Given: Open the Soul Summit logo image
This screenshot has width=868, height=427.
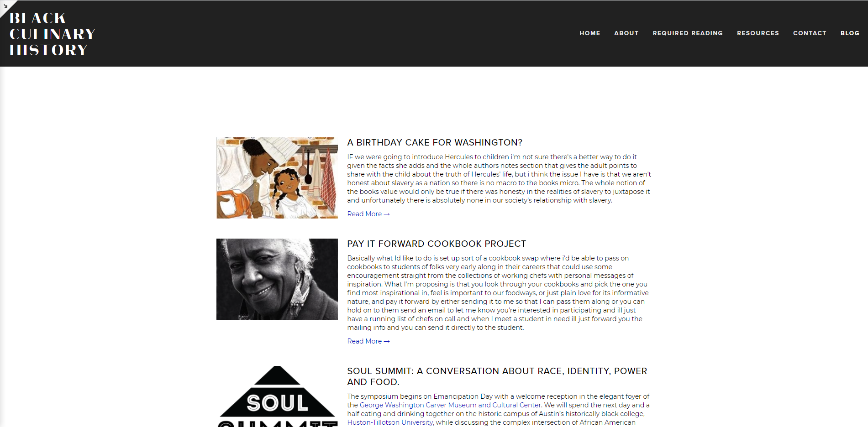Looking at the screenshot, I should [x=277, y=396].
